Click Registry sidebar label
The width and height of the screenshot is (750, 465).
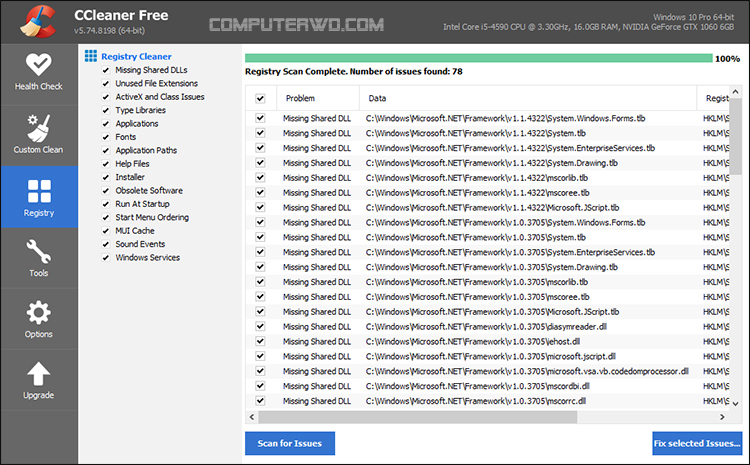[x=39, y=213]
